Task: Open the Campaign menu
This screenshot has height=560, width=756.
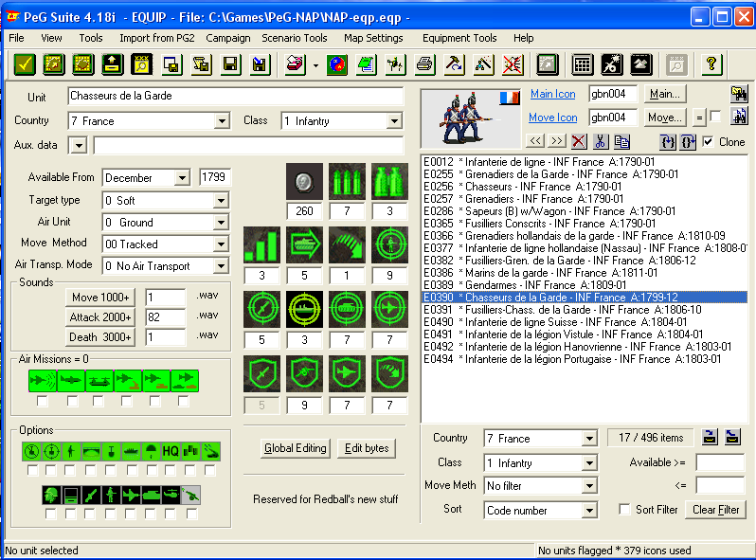Action: pyautogui.click(x=227, y=38)
